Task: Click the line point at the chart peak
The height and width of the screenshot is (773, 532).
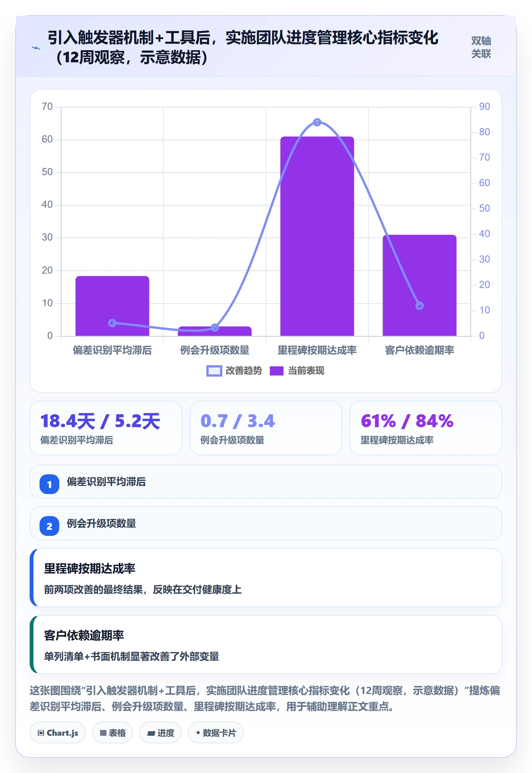Action: pos(317,122)
